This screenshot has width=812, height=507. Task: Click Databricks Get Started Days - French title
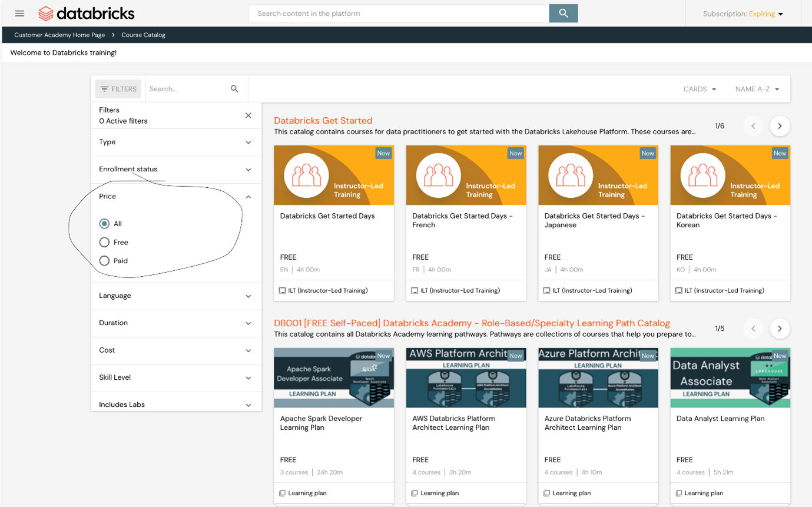click(462, 221)
